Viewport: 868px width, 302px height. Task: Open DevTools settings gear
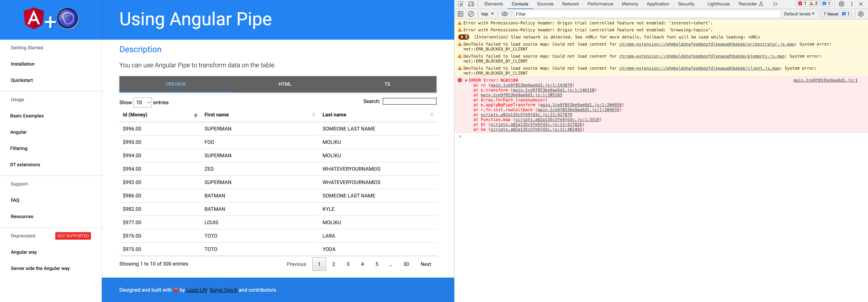pyautogui.click(x=842, y=4)
